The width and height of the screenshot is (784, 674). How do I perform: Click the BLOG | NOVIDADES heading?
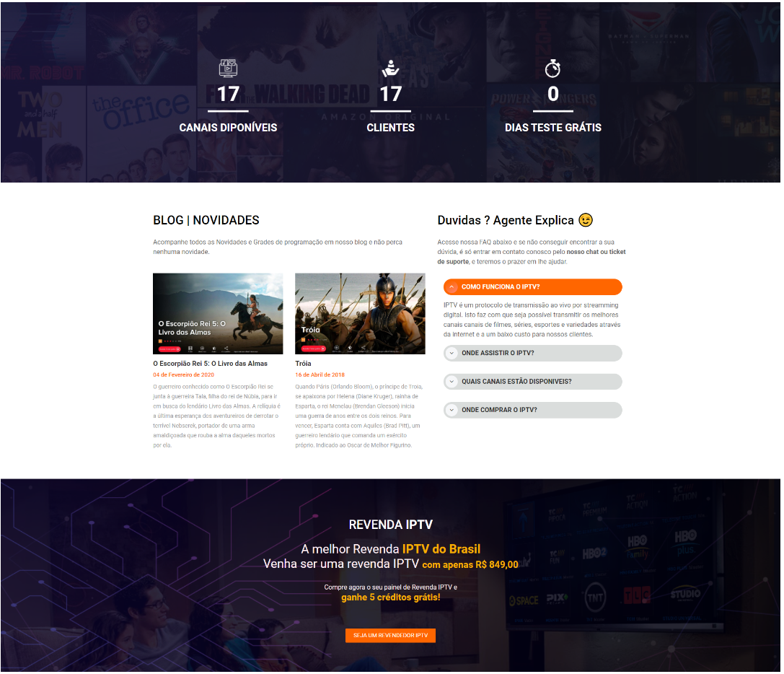click(x=206, y=220)
